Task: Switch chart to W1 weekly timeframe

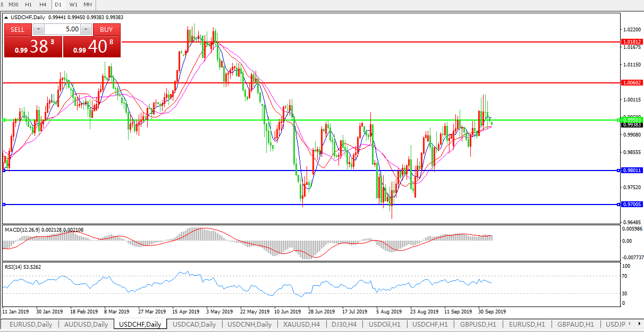Action: pos(73,4)
